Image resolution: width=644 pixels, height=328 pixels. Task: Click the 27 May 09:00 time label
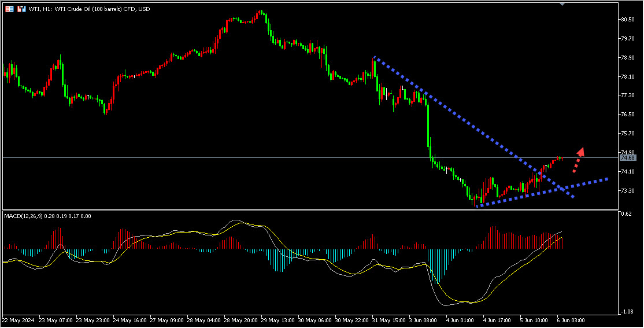(167, 320)
